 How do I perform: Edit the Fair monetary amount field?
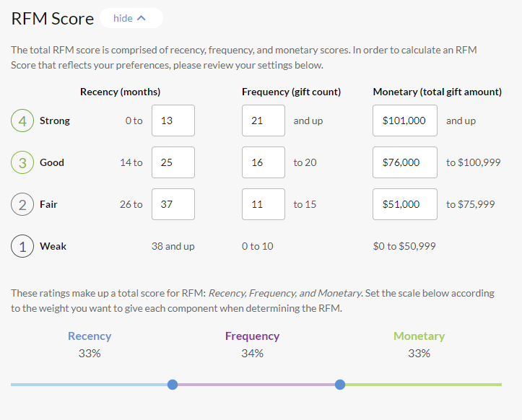pyautogui.click(x=405, y=204)
